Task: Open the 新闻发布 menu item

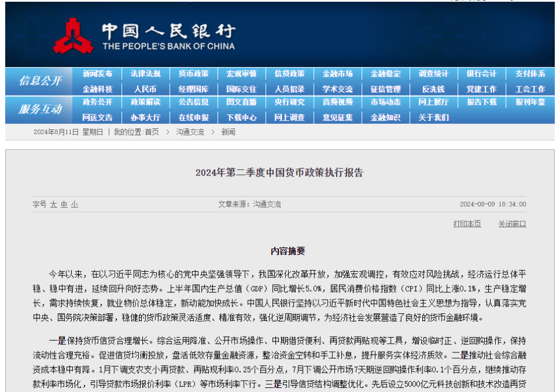Action: tap(97, 74)
